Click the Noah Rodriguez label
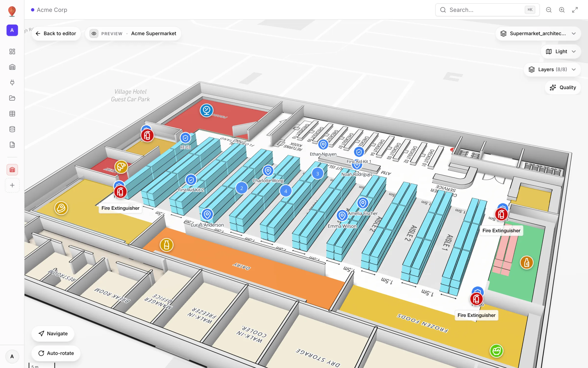The image size is (588, 368). pos(357,174)
